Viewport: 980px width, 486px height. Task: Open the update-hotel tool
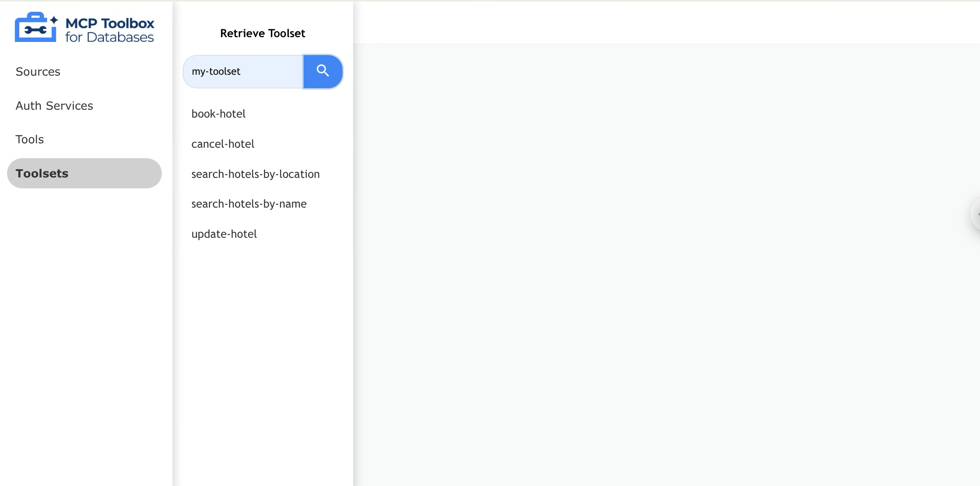tap(224, 234)
